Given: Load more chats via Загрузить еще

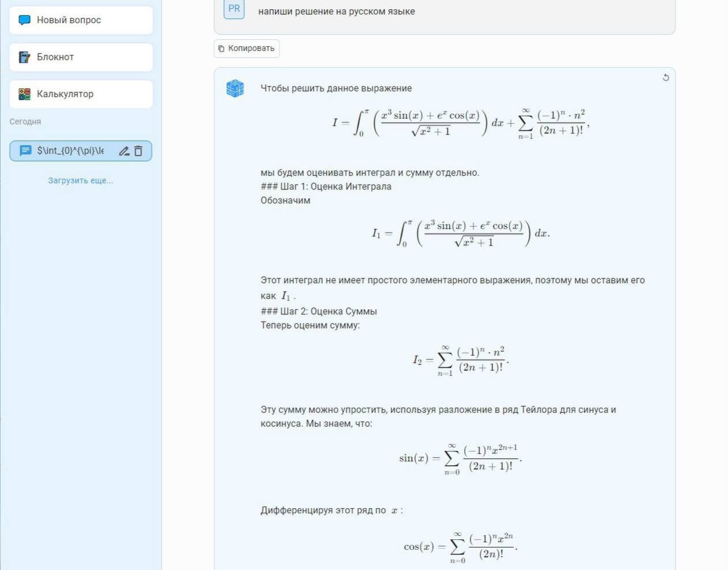Looking at the screenshot, I should [80, 180].
